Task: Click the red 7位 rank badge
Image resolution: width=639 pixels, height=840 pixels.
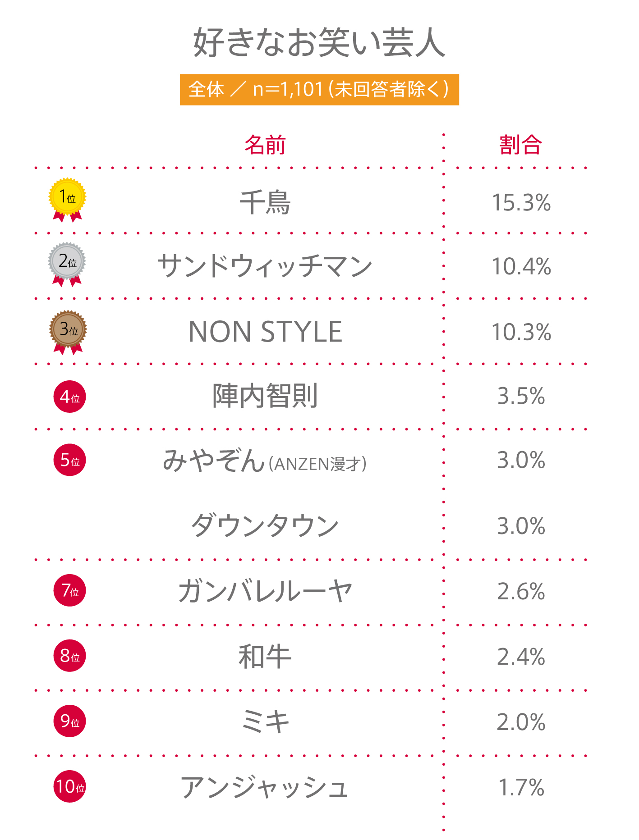Action: pos(70,590)
